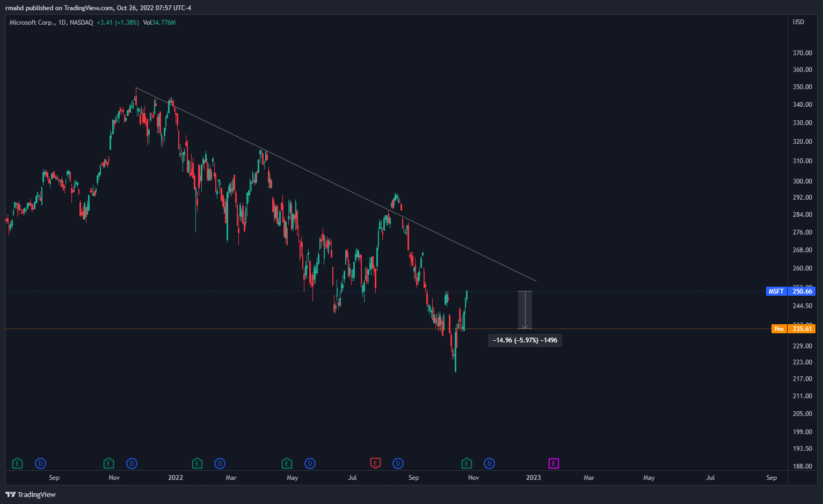Open dividend D marker just before Mar 2022
The height and width of the screenshot is (504, 823).
[220, 463]
